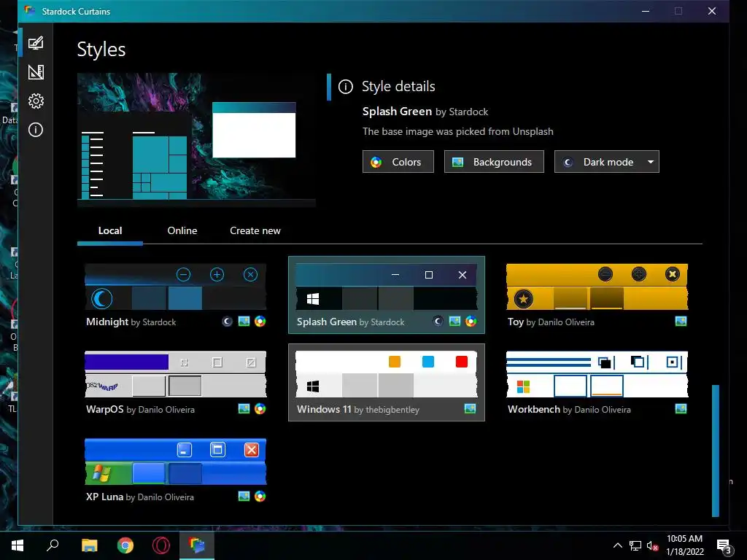
Task: Click WarpOS style's color wheel icon
Action: click(260, 408)
